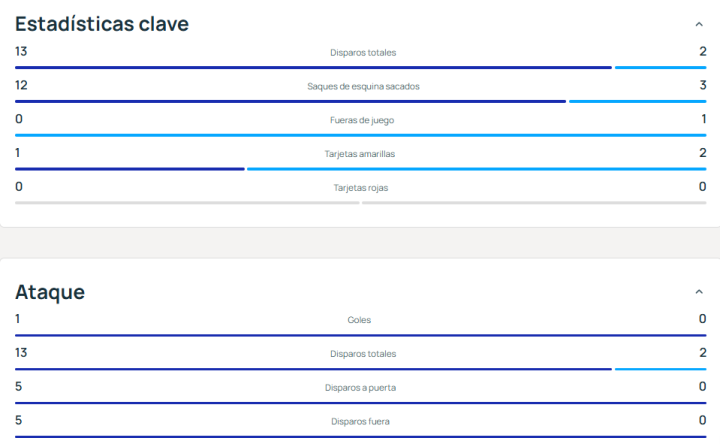Screen dimensions: 720x444
Task: Collapse the Ataque section chevron
Action: (x=698, y=292)
